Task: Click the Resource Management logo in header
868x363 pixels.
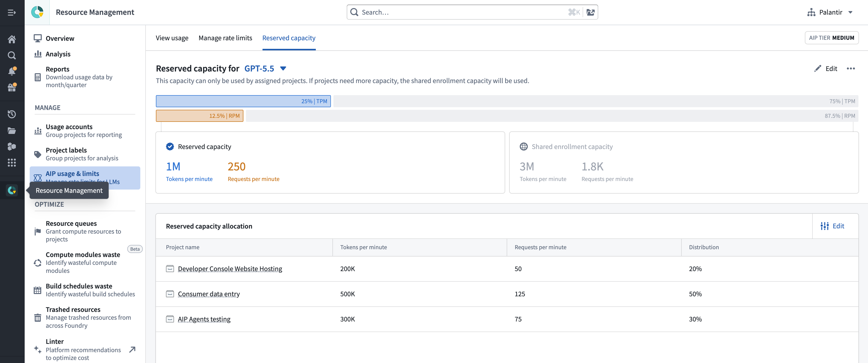Action: [x=37, y=12]
